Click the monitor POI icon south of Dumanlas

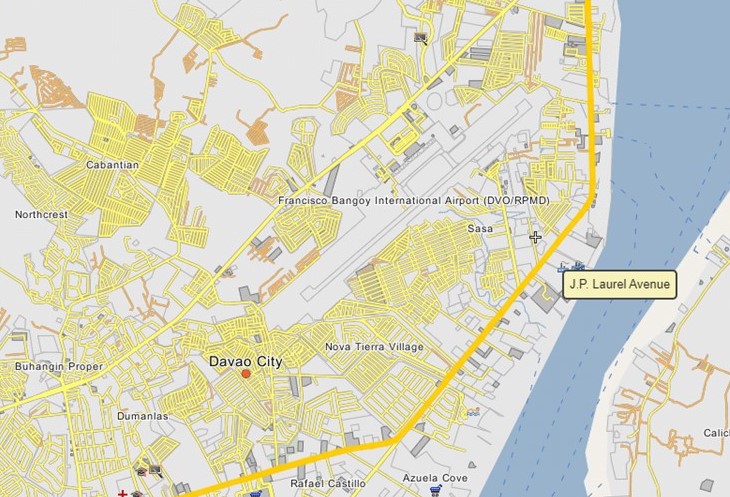coord(156,470)
